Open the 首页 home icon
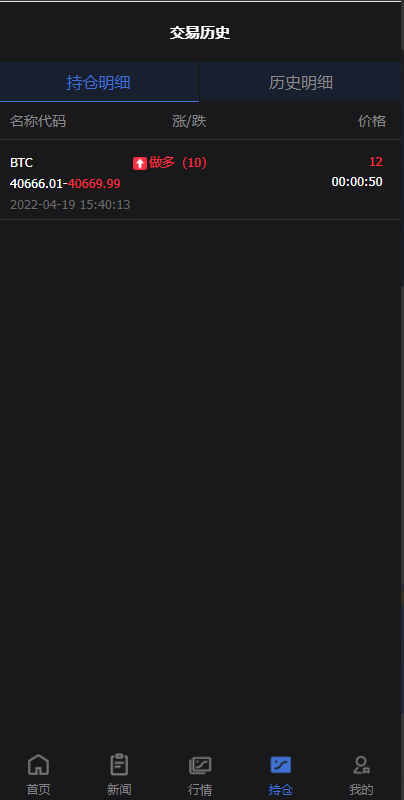The width and height of the screenshot is (404, 800). click(38, 765)
